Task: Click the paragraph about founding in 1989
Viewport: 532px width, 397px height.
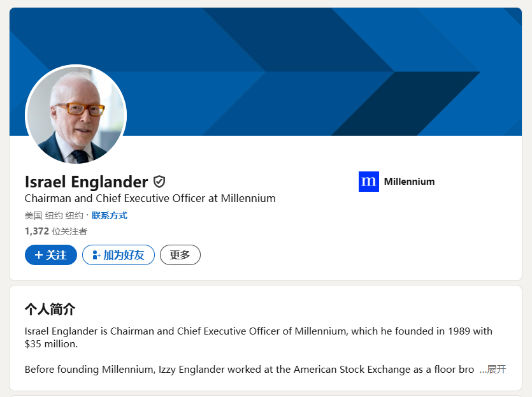Action: click(x=259, y=337)
